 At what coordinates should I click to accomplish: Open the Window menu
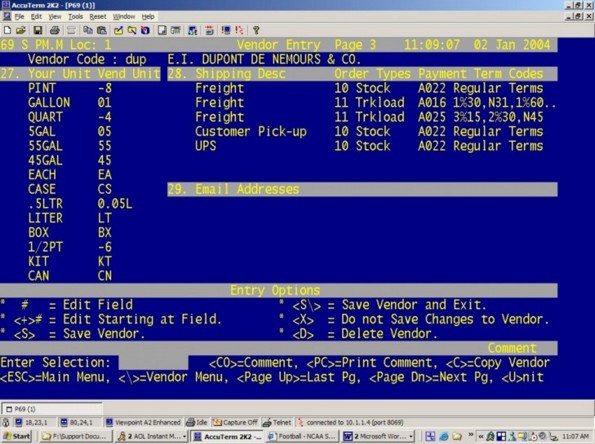124,17
